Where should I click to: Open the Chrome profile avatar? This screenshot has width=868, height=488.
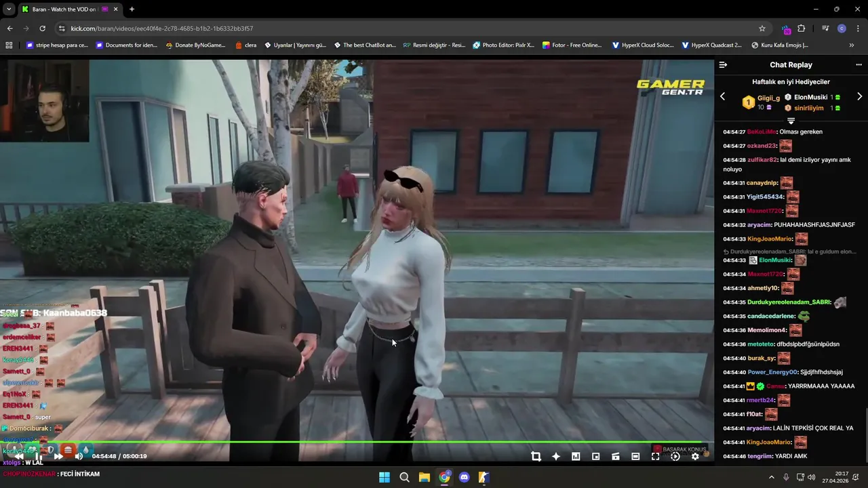click(x=842, y=28)
